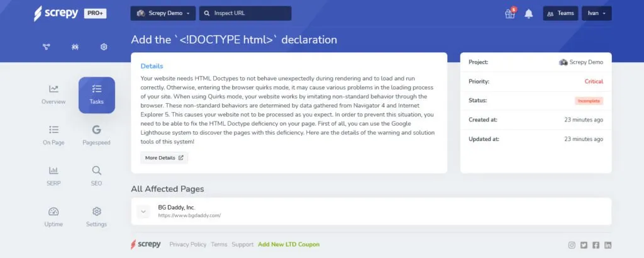Image resolution: width=644 pixels, height=258 pixels.
Task: Open the Settings section in the sidebar
Action: point(96,217)
